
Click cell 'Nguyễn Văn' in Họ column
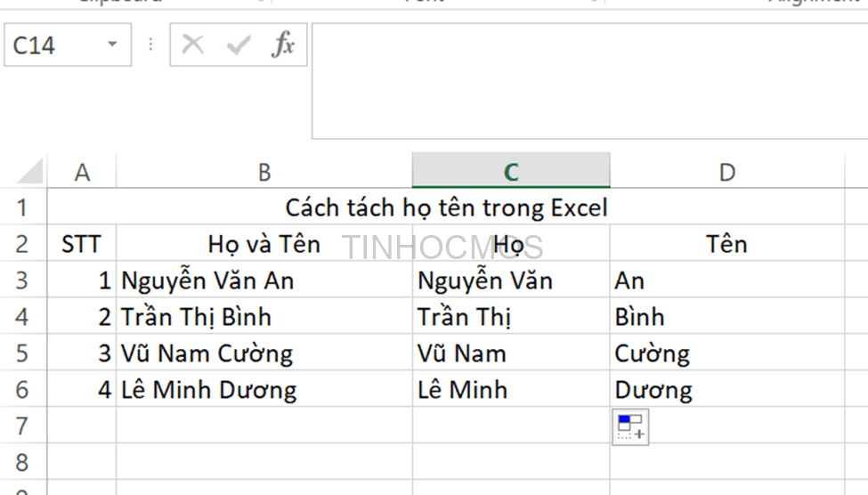pyautogui.click(x=512, y=280)
